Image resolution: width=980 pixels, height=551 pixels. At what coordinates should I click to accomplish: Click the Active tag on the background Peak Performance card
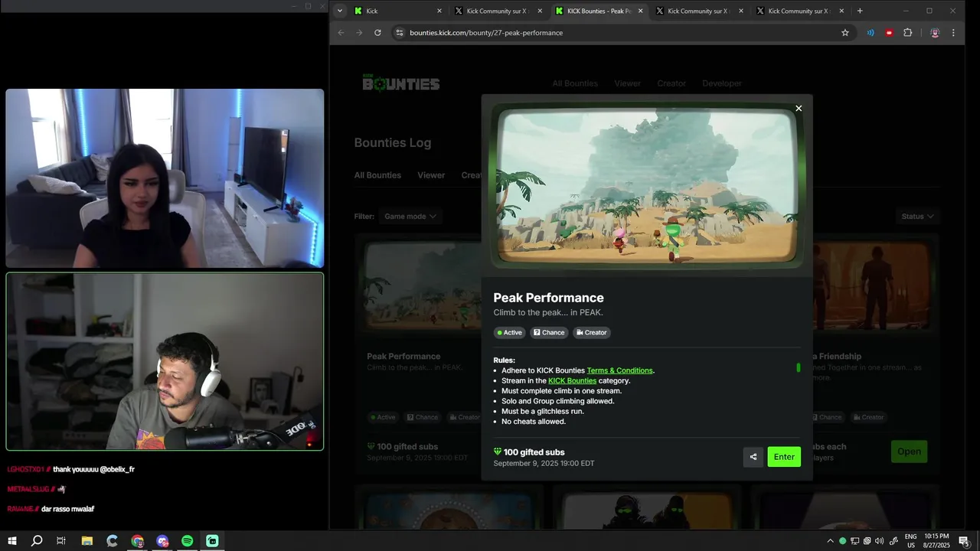[383, 417]
